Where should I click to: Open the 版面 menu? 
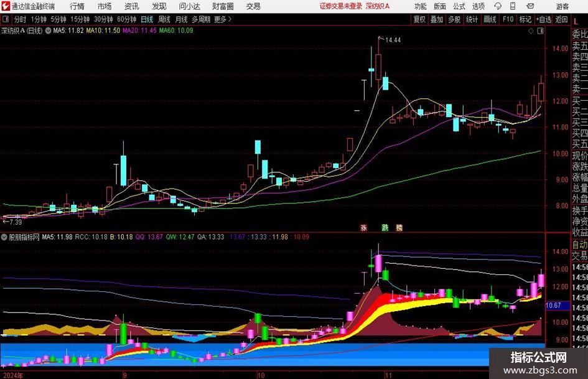[x=439, y=6]
